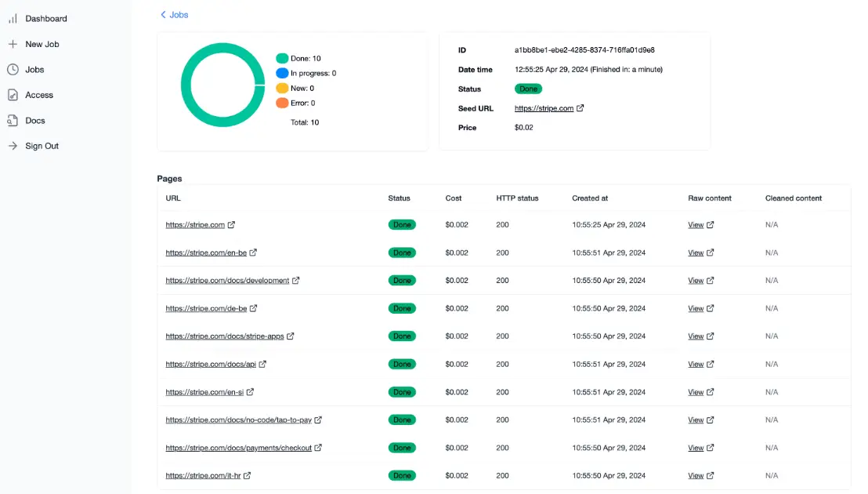Click the Sign Out arrow icon

click(x=13, y=146)
